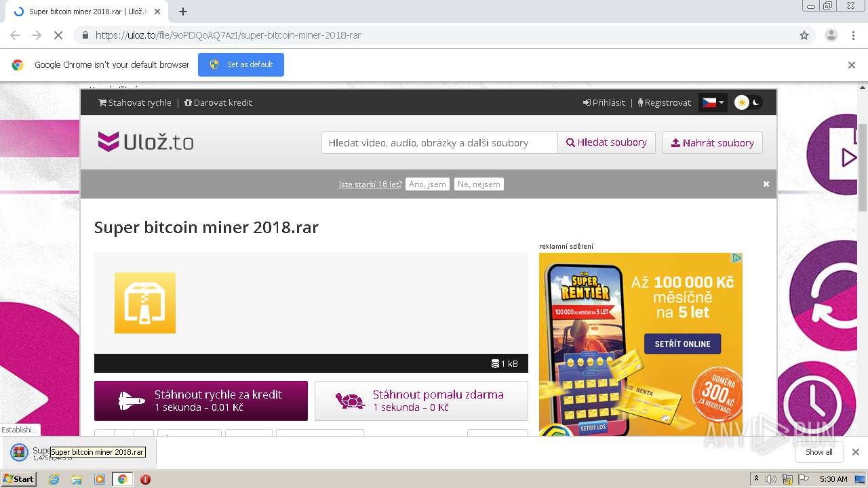Click Show all downloads button

[818, 452]
